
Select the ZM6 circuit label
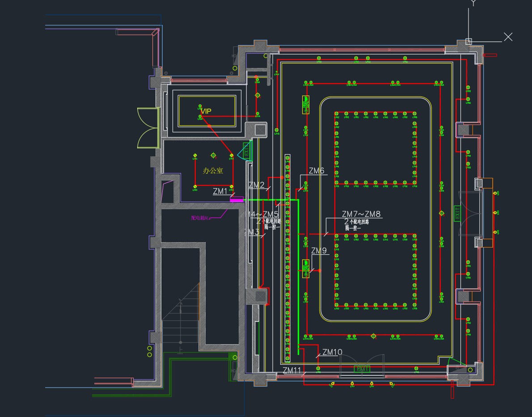[x=317, y=171]
